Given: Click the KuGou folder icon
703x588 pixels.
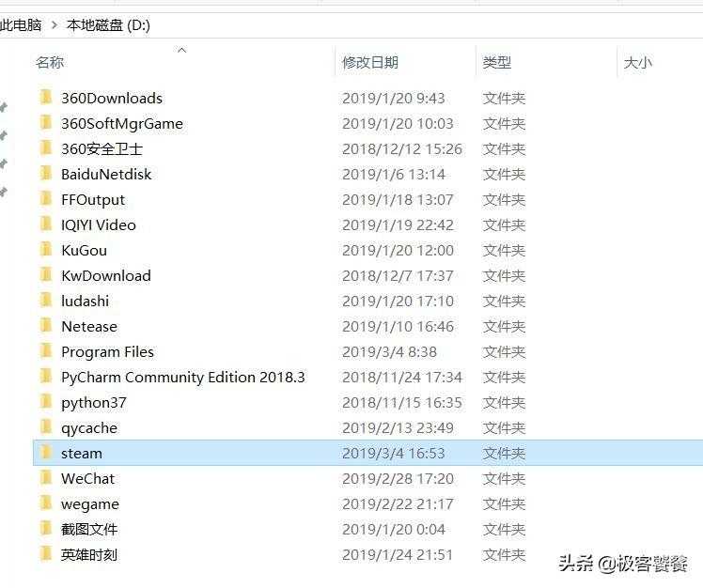Looking at the screenshot, I should 45,250.
